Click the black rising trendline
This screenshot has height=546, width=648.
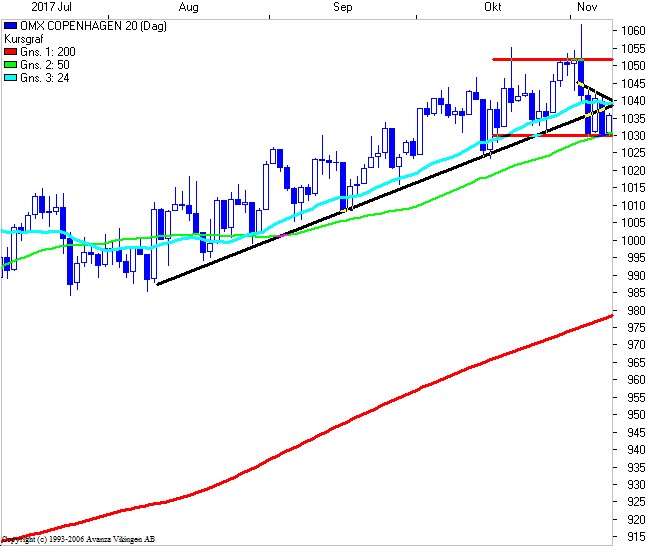click(x=384, y=194)
